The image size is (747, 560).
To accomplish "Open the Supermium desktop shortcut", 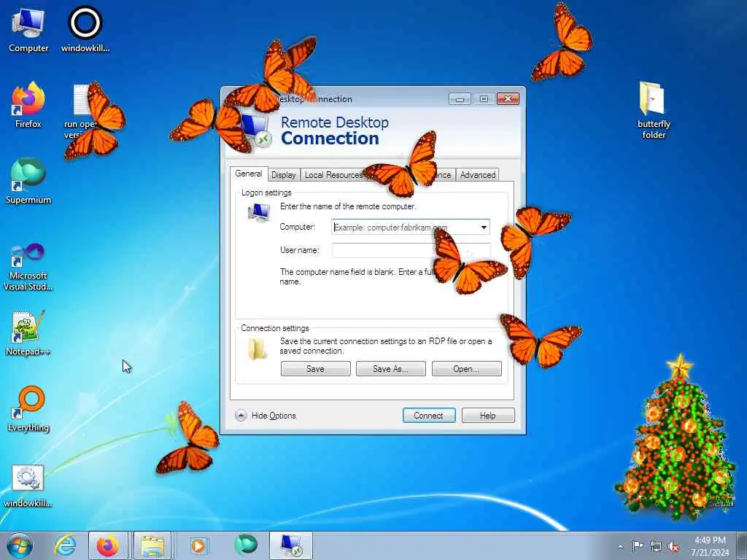I will coord(28,181).
